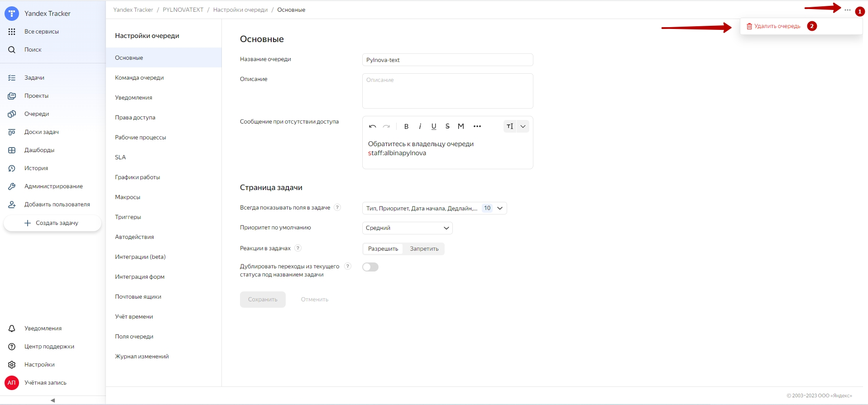Toggle bold formatting in editor

pos(406,126)
